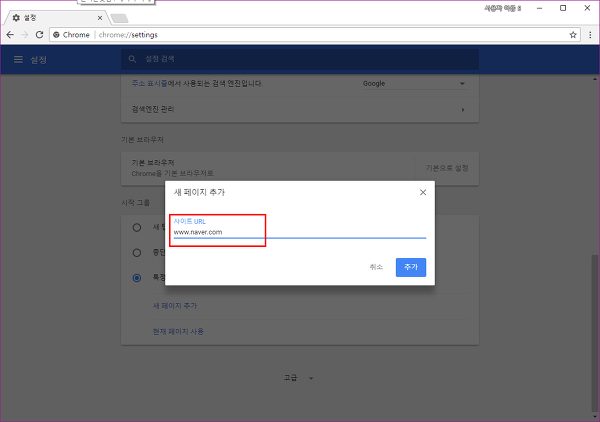Click the 설정 header title
Image resolution: width=600 pixels, height=422 pixels.
tap(39, 59)
